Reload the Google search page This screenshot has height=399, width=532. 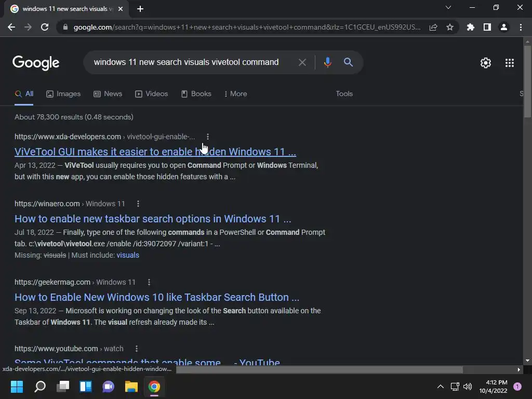pyautogui.click(x=45, y=27)
